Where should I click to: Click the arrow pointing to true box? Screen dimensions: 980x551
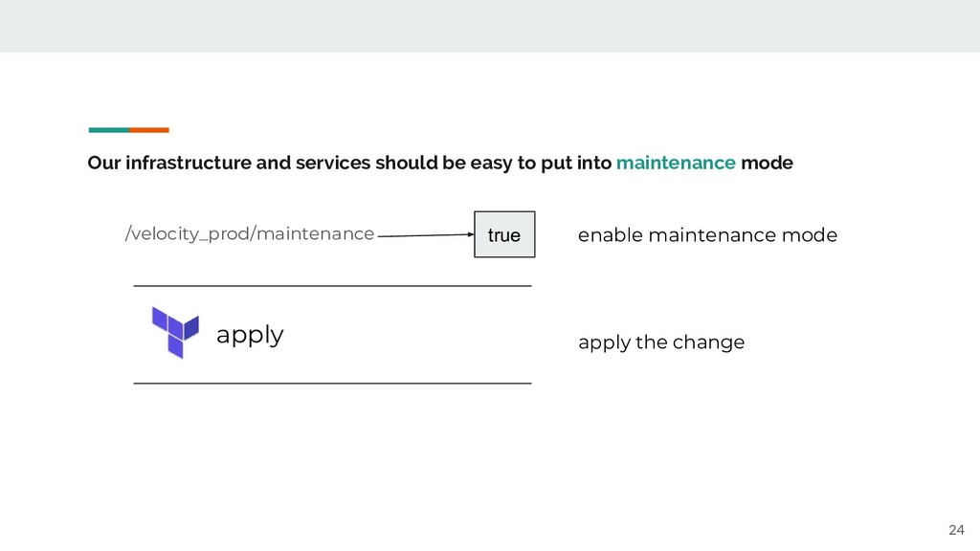click(x=426, y=235)
